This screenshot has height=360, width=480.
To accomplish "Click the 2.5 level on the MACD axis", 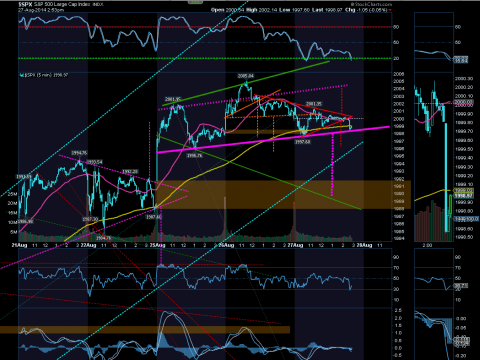I will pyautogui.click(x=398, y=310).
